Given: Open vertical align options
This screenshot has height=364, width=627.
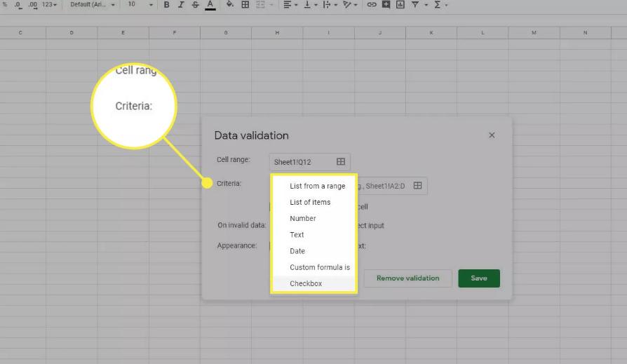Looking at the screenshot, I should pyautogui.click(x=310, y=5).
